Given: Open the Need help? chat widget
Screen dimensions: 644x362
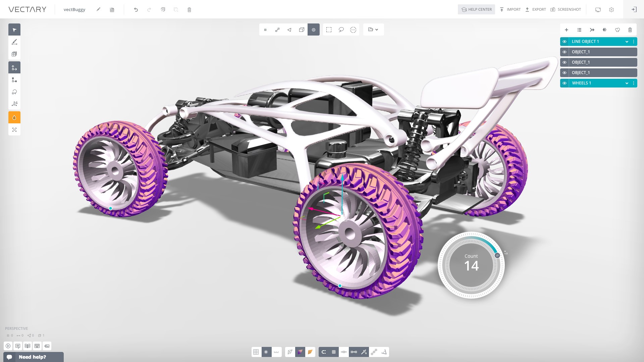Looking at the screenshot, I should (x=33, y=357).
